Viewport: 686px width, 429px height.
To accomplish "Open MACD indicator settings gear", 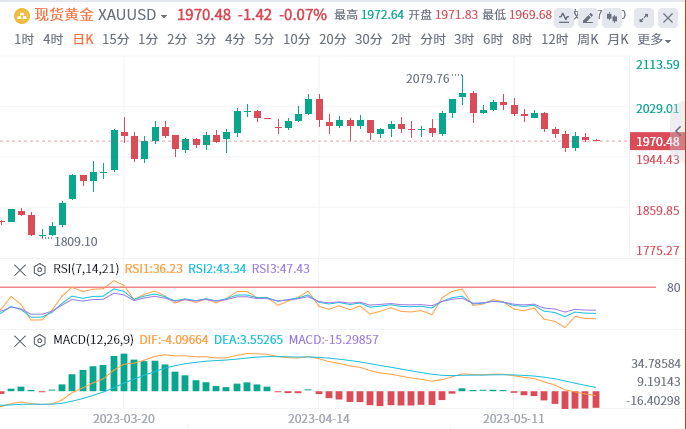I will (40, 341).
